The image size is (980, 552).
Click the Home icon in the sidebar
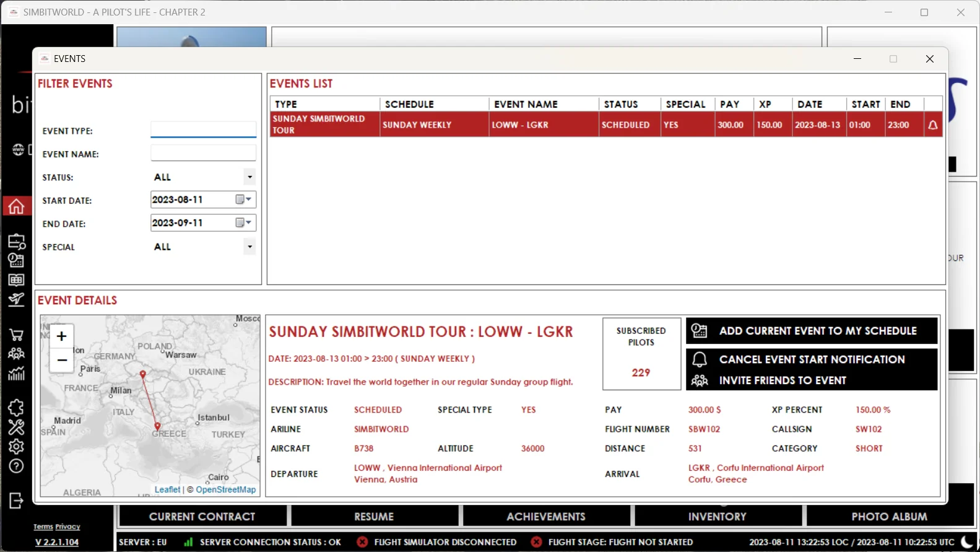pyautogui.click(x=16, y=206)
